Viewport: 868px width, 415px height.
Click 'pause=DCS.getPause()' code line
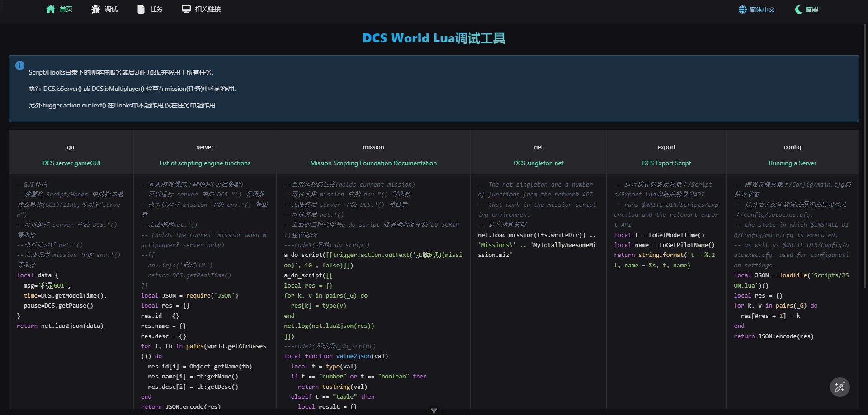click(58, 306)
